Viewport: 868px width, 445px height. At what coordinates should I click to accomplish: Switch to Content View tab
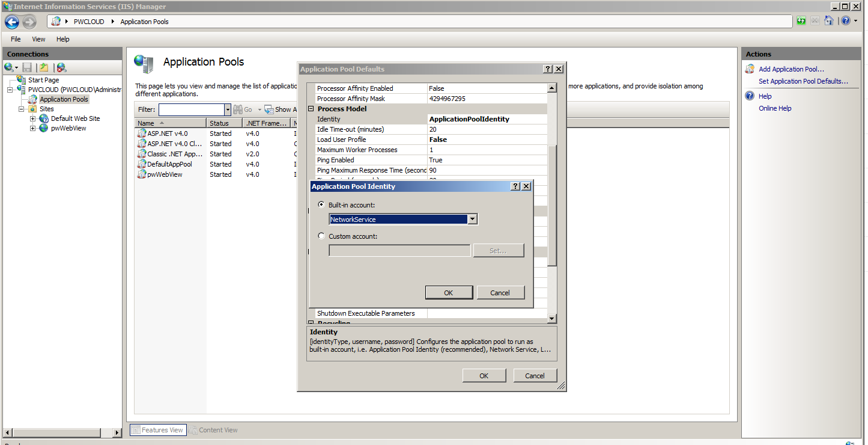click(x=213, y=430)
